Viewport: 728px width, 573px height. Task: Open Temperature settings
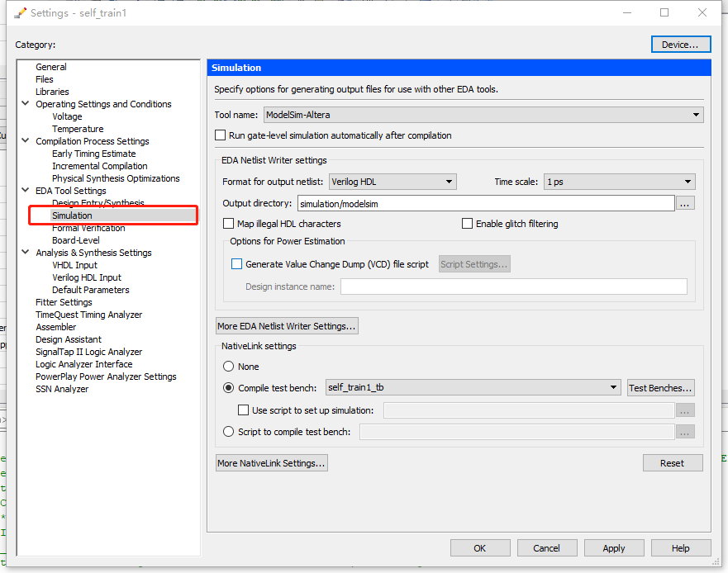pos(78,129)
